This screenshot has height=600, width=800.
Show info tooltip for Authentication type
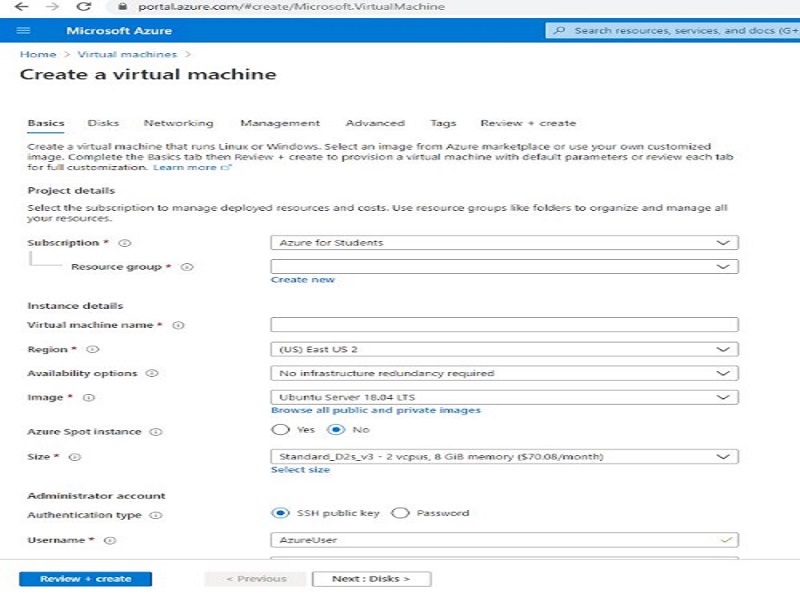(x=156, y=515)
